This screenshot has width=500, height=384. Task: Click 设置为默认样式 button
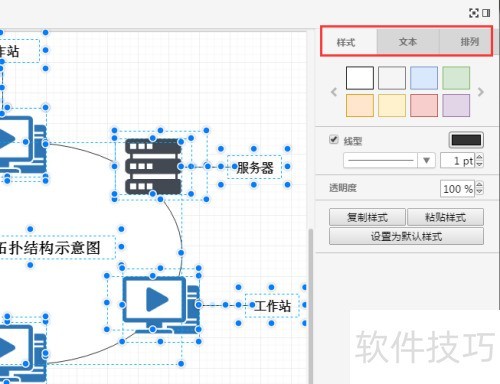[406, 236]
